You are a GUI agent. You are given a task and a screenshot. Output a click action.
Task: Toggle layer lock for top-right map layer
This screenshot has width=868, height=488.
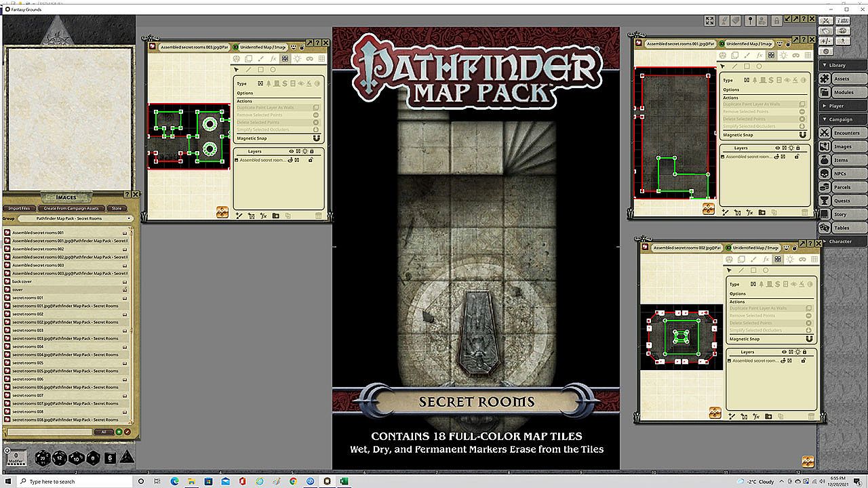[x=796, y=157]
